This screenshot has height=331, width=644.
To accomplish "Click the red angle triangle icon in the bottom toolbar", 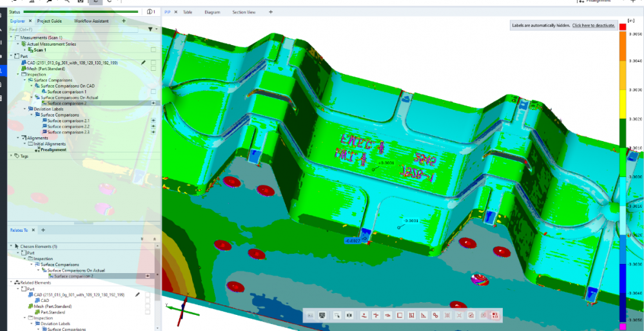I will pos(424,316).
